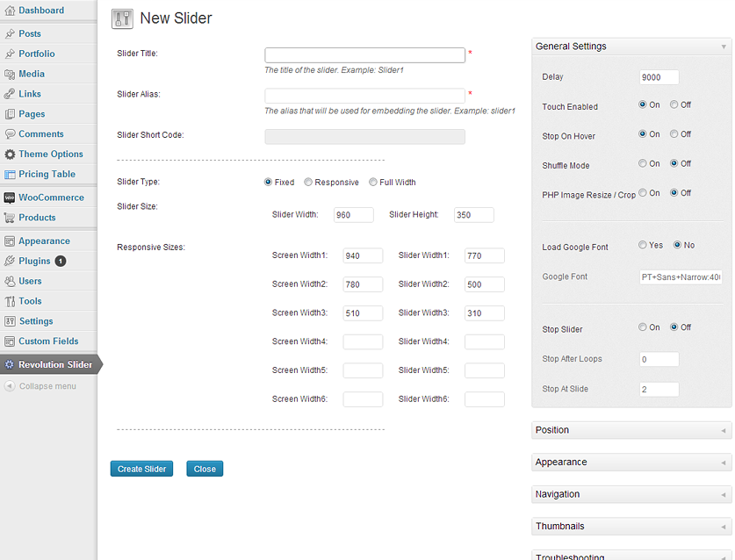Click the Theme Options gear icon
This screenshot has width=735, height=560.
click(x=10, y=154)
